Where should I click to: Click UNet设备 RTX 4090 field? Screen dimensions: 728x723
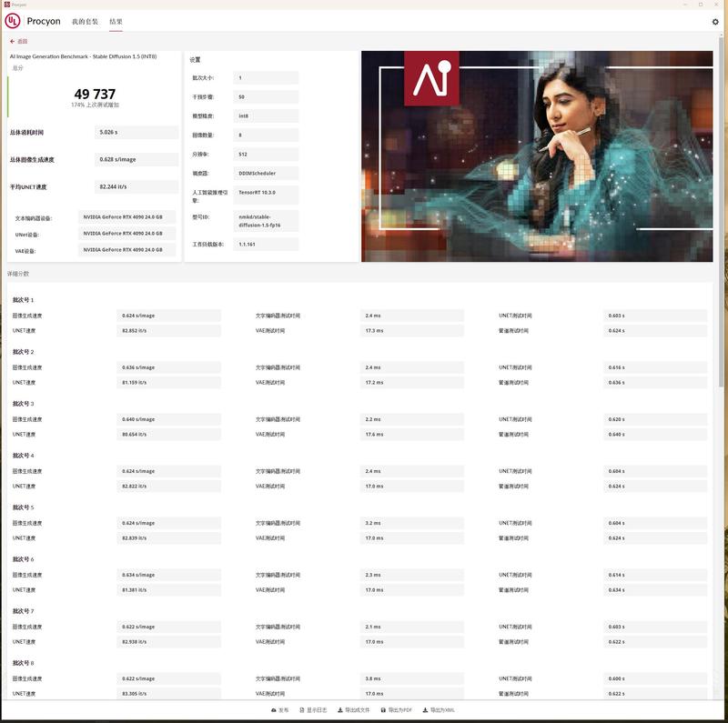(127, 234)
